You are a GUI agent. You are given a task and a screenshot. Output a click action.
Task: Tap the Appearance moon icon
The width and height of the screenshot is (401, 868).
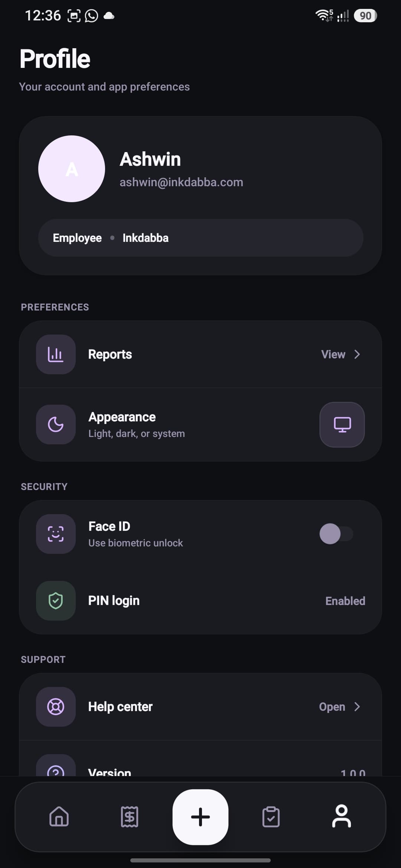point(56,424)
